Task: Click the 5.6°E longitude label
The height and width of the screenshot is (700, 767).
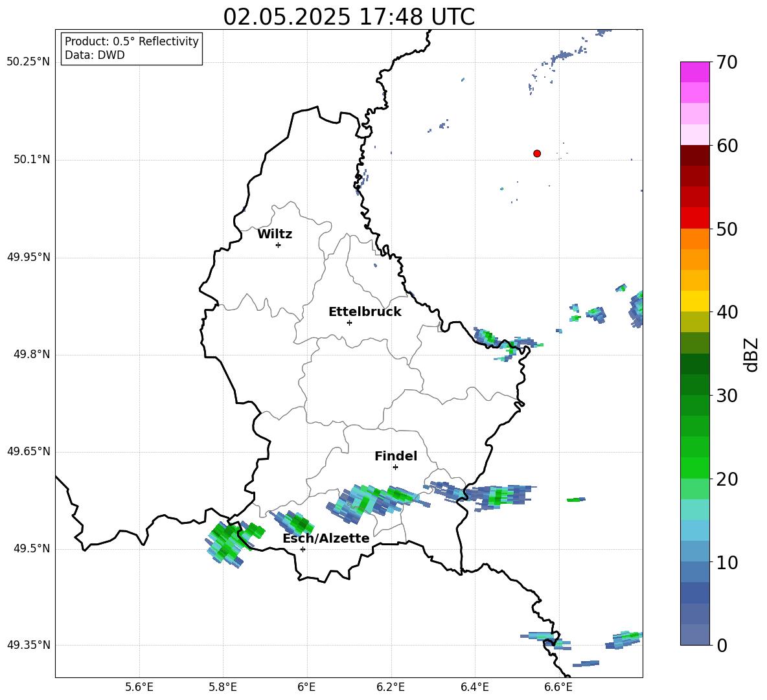Action: tap(139, 687)
